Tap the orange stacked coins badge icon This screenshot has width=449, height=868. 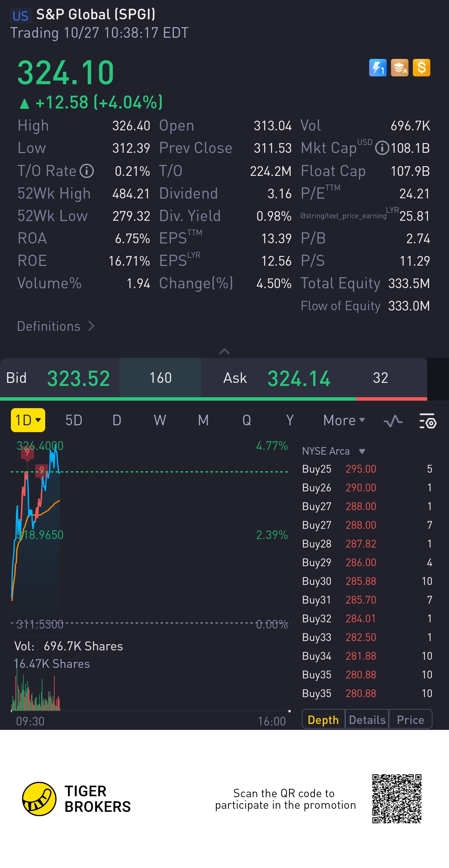(x=399, y=68)
